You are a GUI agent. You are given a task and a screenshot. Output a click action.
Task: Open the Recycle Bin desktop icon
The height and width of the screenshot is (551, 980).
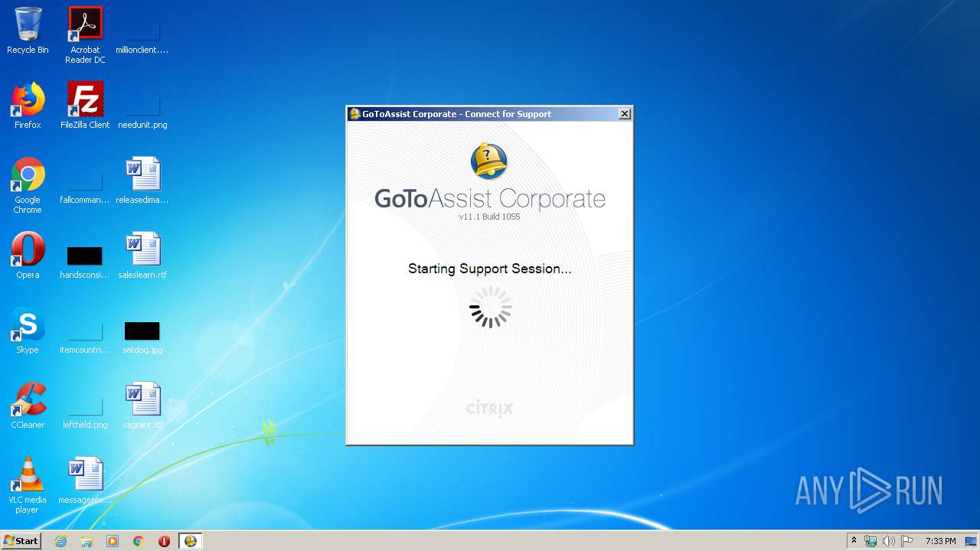pyautogui.click(x=28, y=31)
